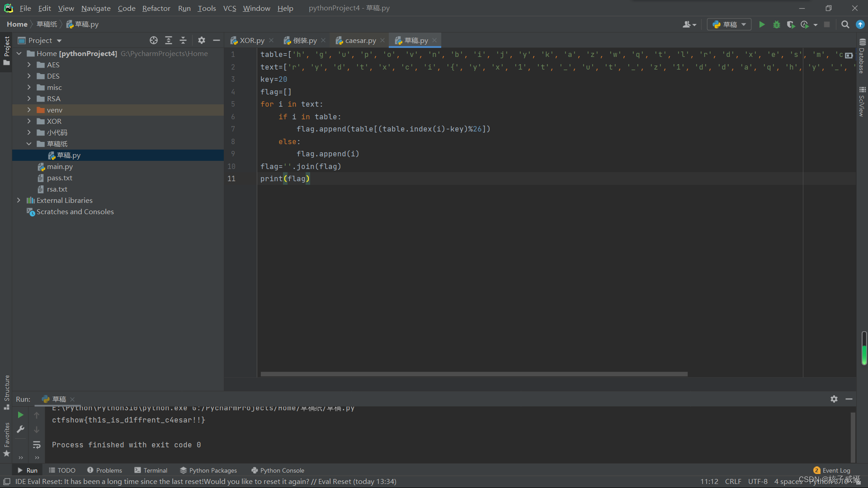Expand the AES folder

coord(29,65)
